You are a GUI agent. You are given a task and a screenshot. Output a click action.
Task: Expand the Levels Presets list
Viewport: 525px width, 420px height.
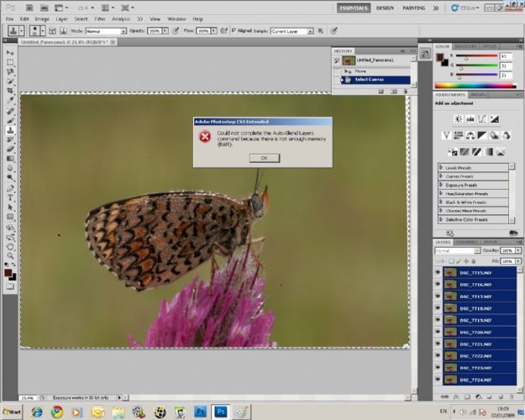[441, 167]
